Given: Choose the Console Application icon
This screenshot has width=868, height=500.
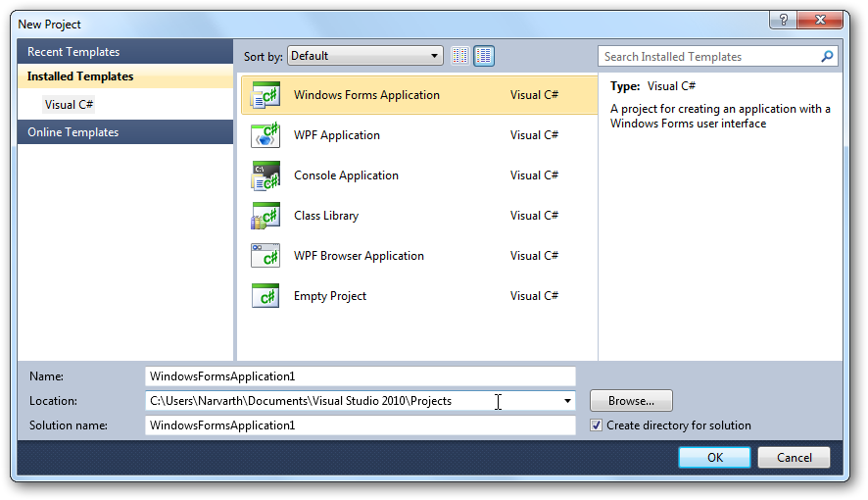Looking at the screenshot, I should (265, 175).
